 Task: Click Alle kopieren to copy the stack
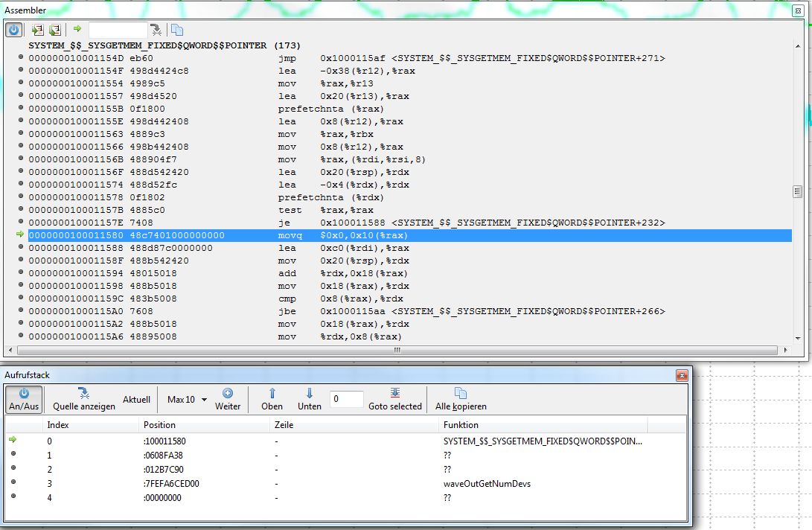pos(461,399)
